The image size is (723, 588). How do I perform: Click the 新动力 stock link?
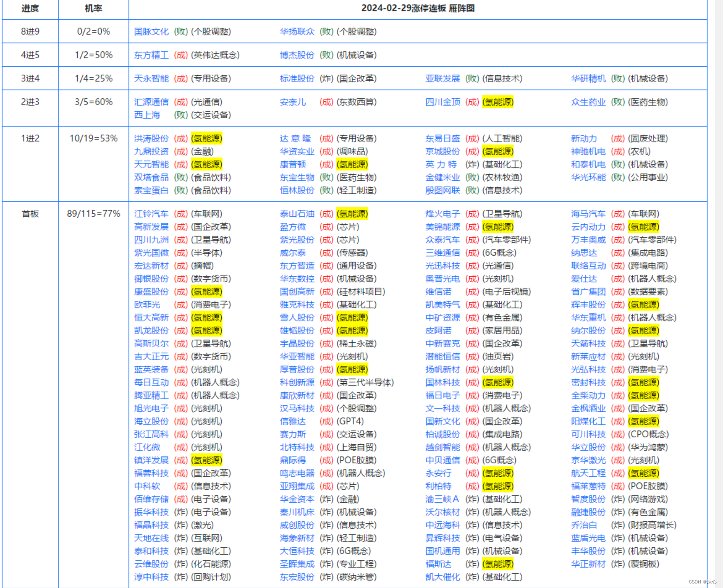[x=584, y=139]
